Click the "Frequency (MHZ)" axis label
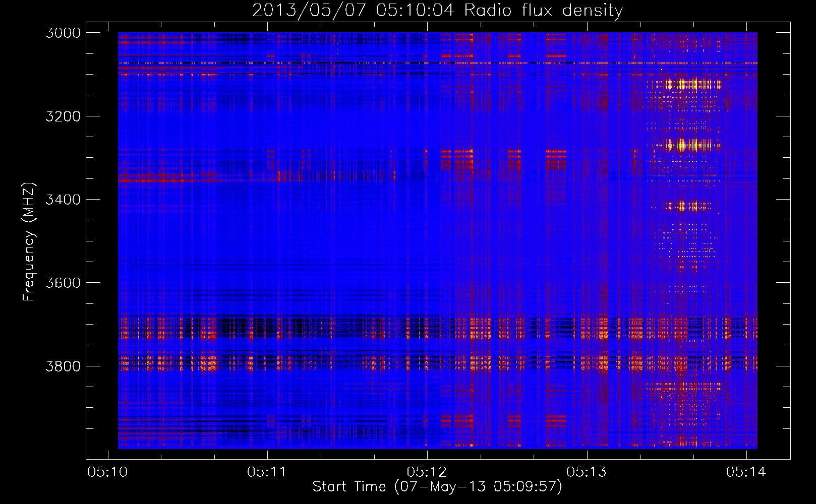 click(29, 242)
